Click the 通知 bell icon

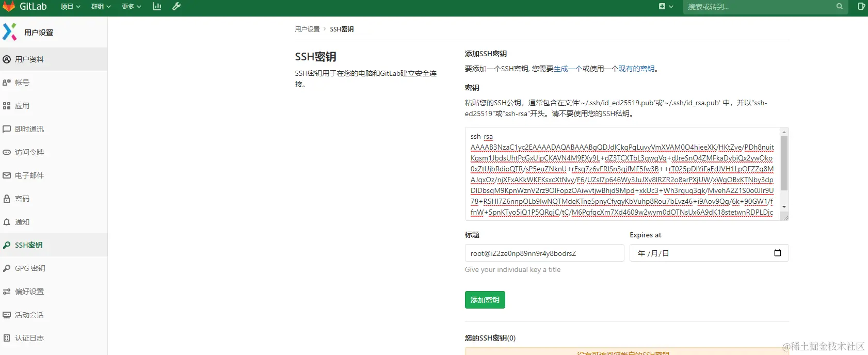(7, 222)
